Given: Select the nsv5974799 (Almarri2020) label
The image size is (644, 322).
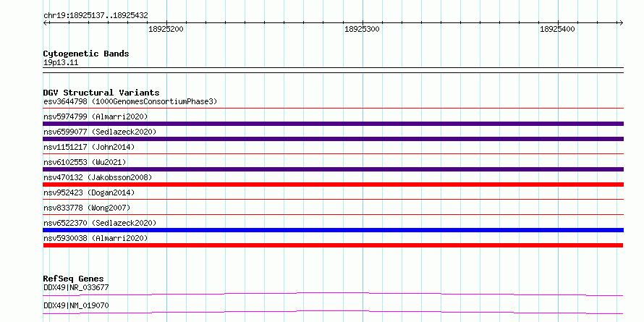Looking at the screenshot, I should tap(96, 116).
